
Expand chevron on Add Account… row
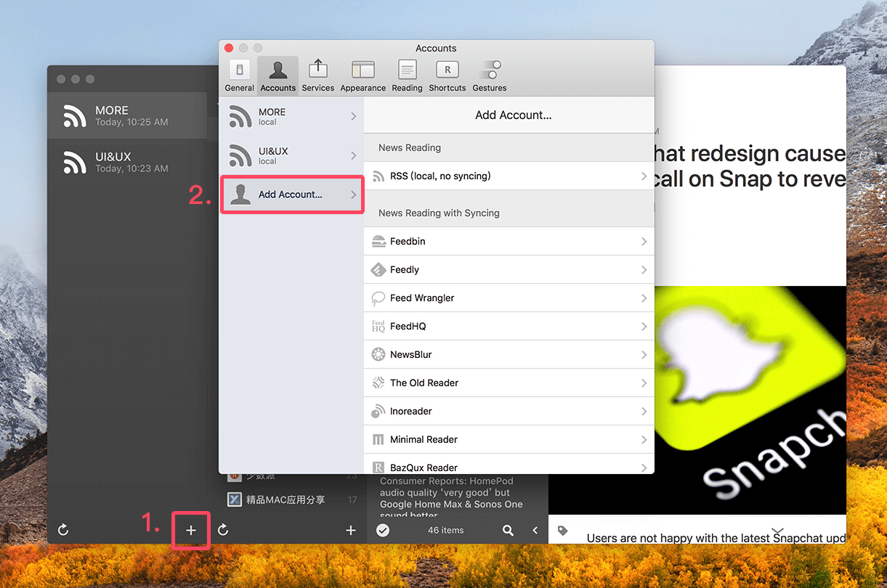354,195
